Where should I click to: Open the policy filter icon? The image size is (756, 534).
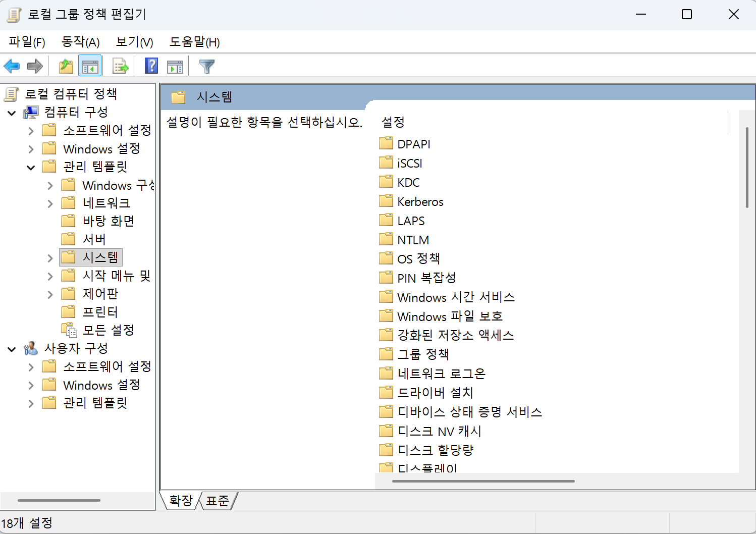[206, 66]
